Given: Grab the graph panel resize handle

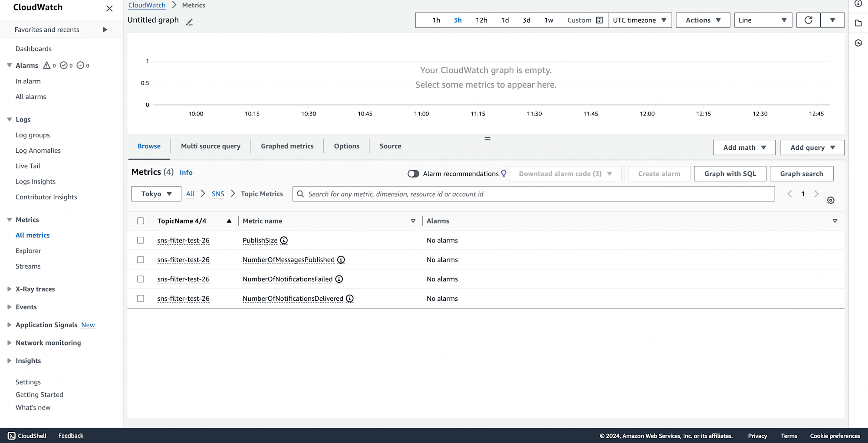Looking at the screenshot, I should click(487, 138).
